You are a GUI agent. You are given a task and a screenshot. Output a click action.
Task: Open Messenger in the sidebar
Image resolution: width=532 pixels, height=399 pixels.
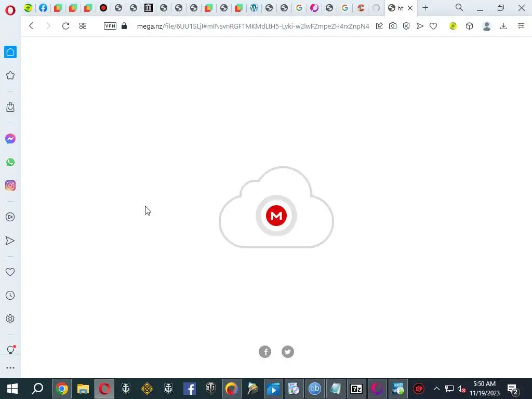point(10,139)
